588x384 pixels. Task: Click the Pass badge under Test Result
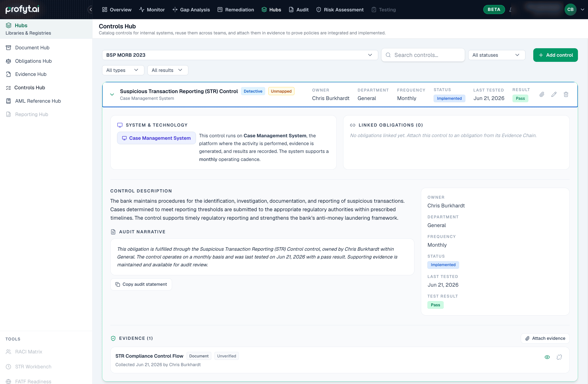435,305
